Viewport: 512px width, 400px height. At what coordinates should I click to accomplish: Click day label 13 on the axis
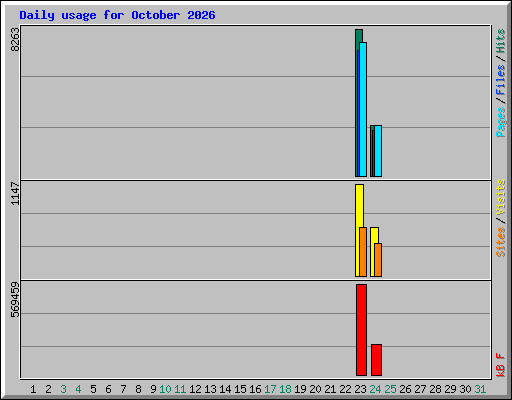coord(210,389)
